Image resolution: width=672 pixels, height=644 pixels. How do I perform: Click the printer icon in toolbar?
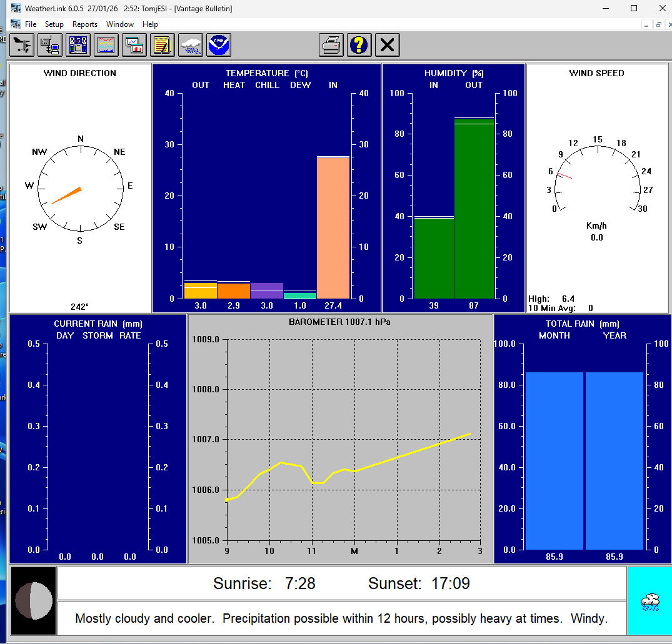coord(331,45)
